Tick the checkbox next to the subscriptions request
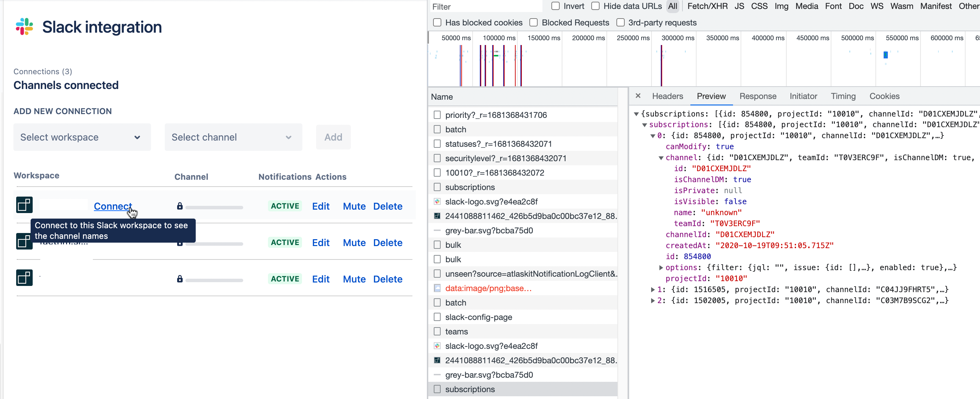This screenshot has width=980, height=399. click(x=437, y=187)
